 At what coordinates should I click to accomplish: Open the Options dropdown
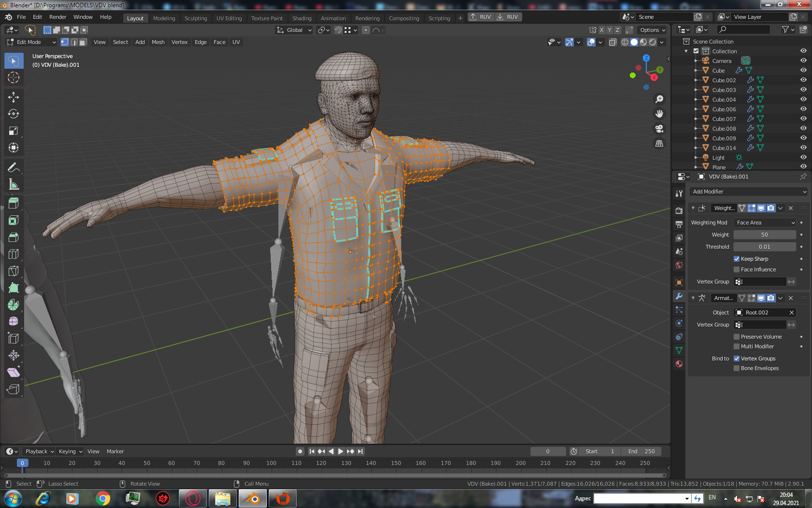(652, 30)
